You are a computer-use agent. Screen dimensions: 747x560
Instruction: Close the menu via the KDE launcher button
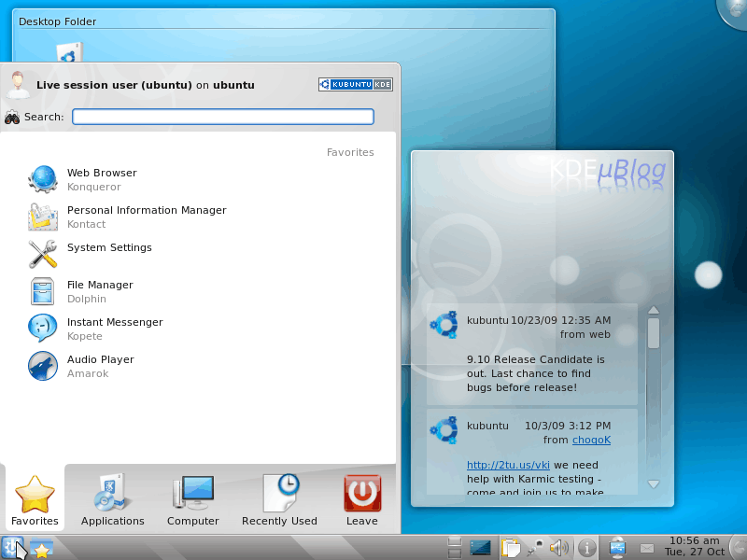point(12,548)
